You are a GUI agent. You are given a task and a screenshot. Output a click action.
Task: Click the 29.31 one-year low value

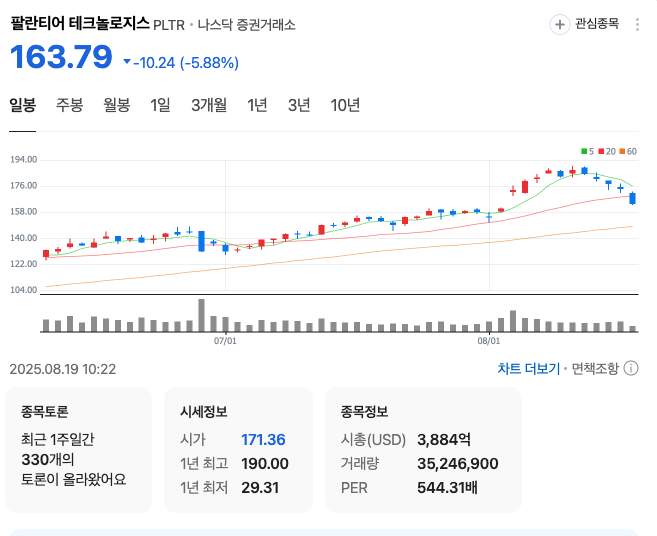[x=260, y=488]
